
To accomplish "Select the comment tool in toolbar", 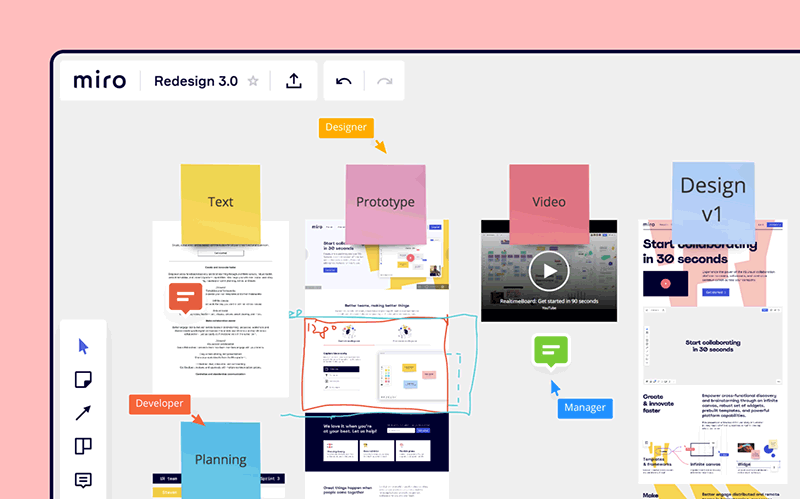I will click(x=83, y=480).
